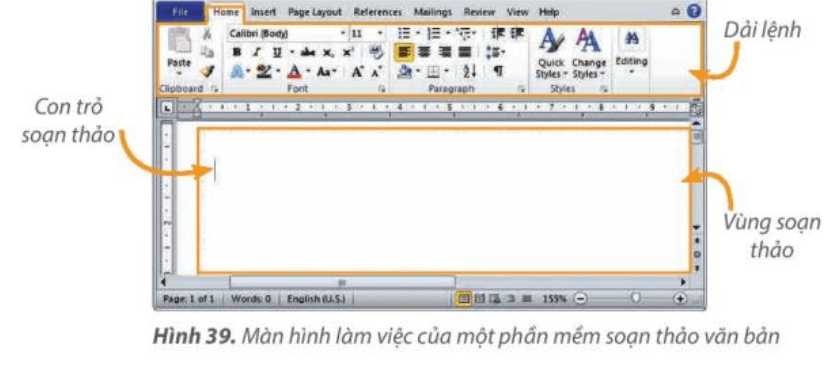Apply the red font color A
This screenshot has width=827, height=383.
pyautogui.click(x=294, y=72)
